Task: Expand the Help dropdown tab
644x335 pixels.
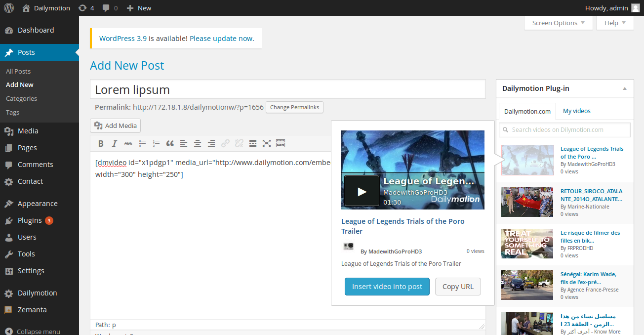Action: [615, 23]
